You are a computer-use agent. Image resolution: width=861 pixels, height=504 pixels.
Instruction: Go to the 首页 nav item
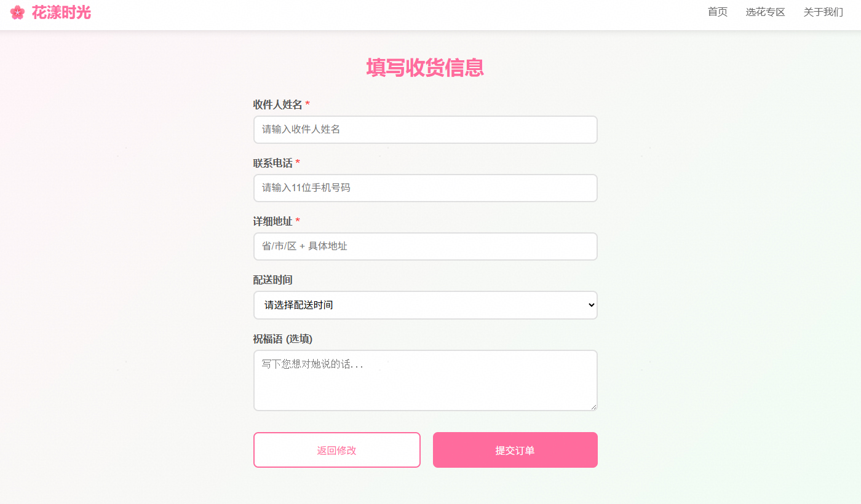pos(717,12)
